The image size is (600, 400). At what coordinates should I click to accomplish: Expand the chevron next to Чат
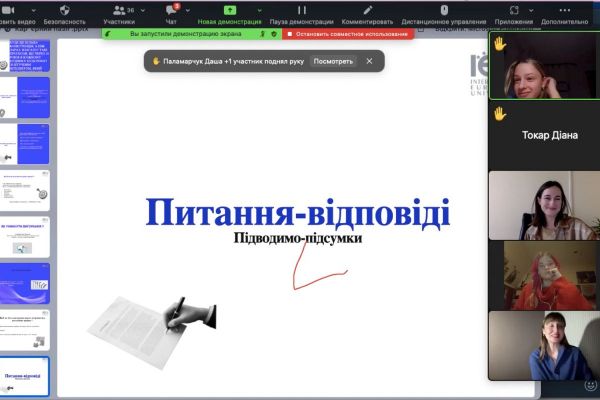click(x=190, y=9)
